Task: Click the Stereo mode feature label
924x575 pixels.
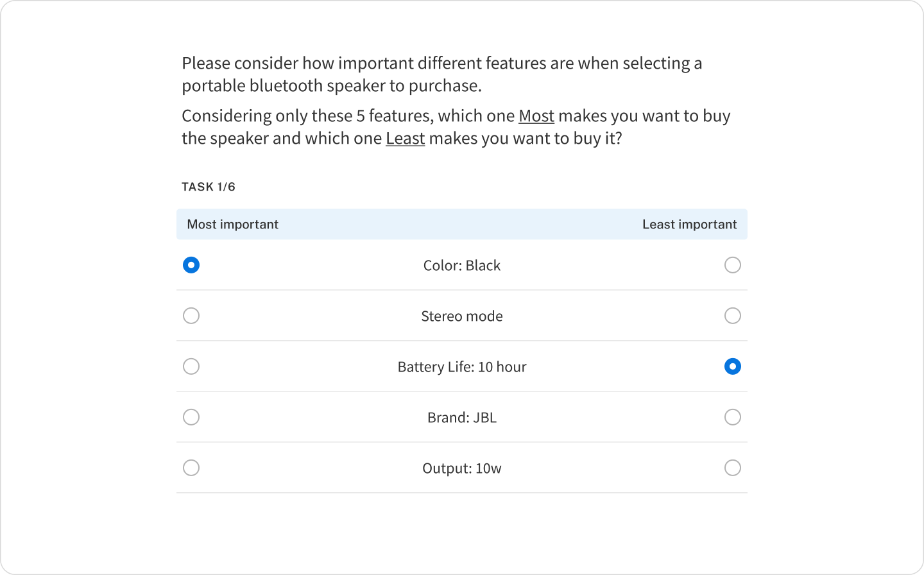Action: point(461,316)
